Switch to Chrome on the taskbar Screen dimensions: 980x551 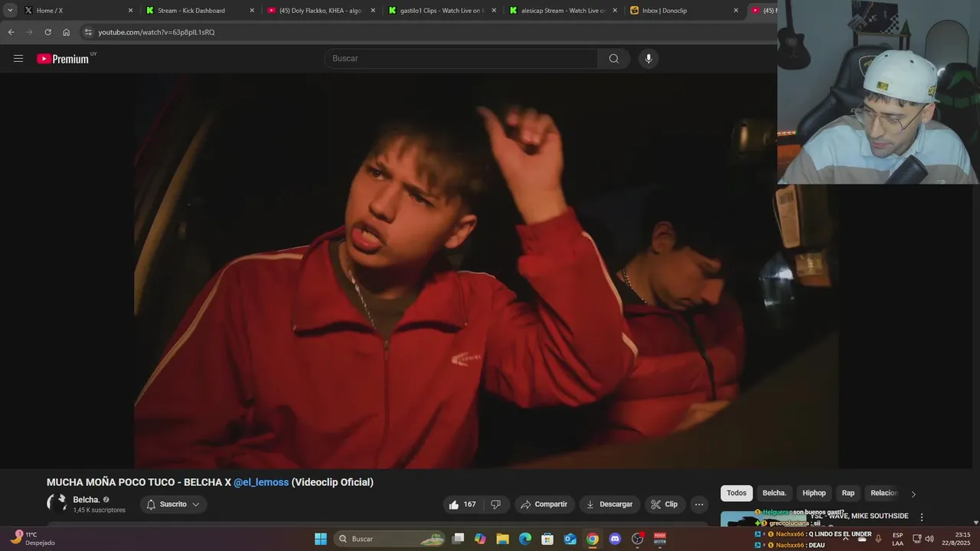[x=593, y=539]
